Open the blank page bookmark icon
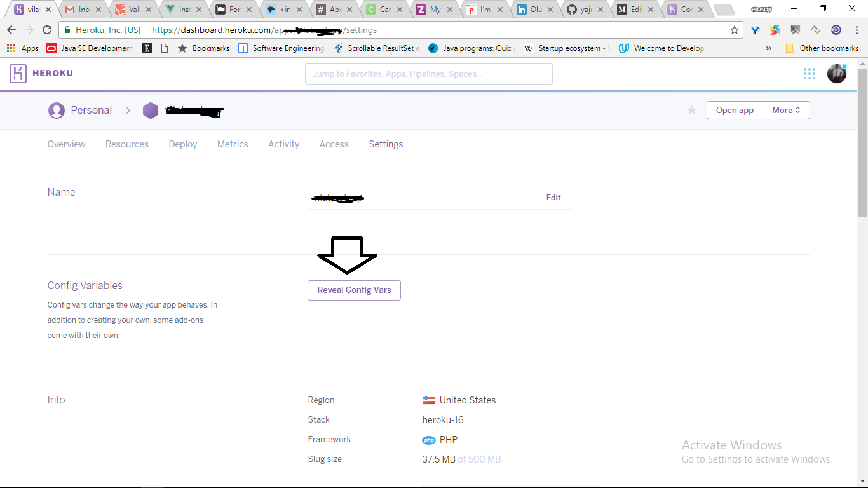 [x=165, y=48]
